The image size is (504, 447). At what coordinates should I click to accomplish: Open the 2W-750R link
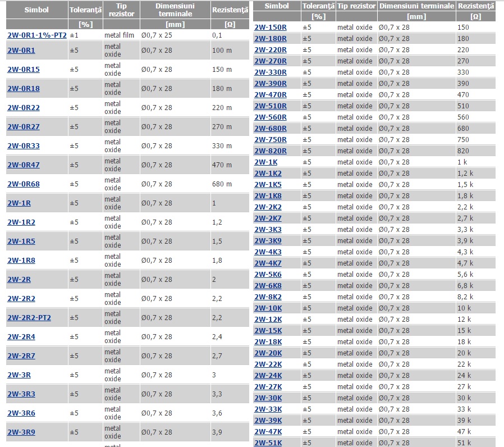[x=271, y=140]
